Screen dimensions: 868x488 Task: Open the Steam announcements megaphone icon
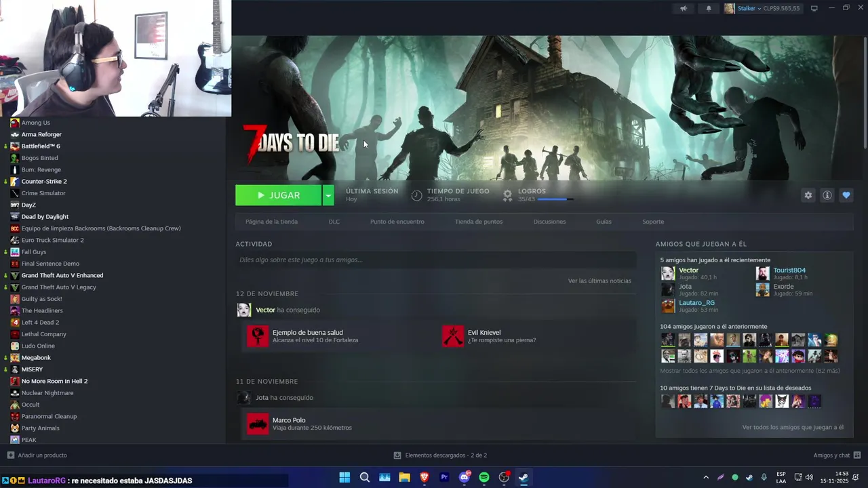click(x=684, y=8)
